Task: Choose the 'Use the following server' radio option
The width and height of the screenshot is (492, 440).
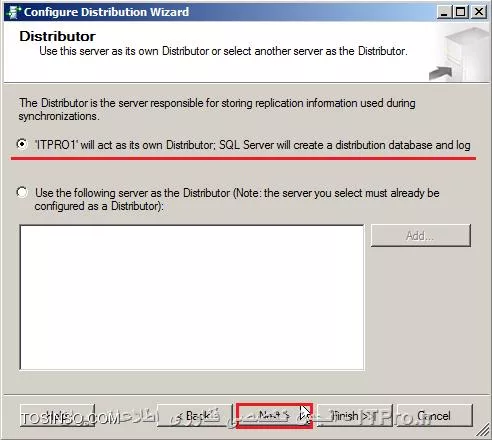Action: click(22, 192)
